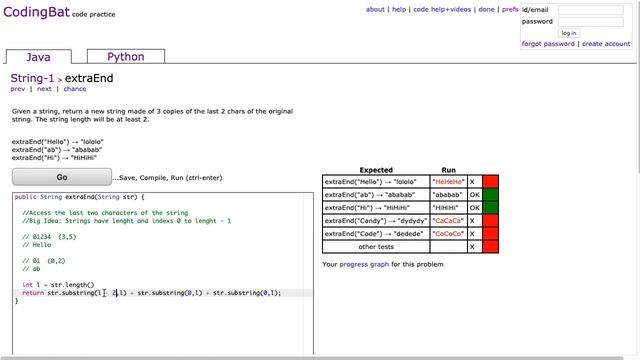Viewport: 640px width, 360px height.
Task: Switch to the Java tab
Action: tap(38, 57)
